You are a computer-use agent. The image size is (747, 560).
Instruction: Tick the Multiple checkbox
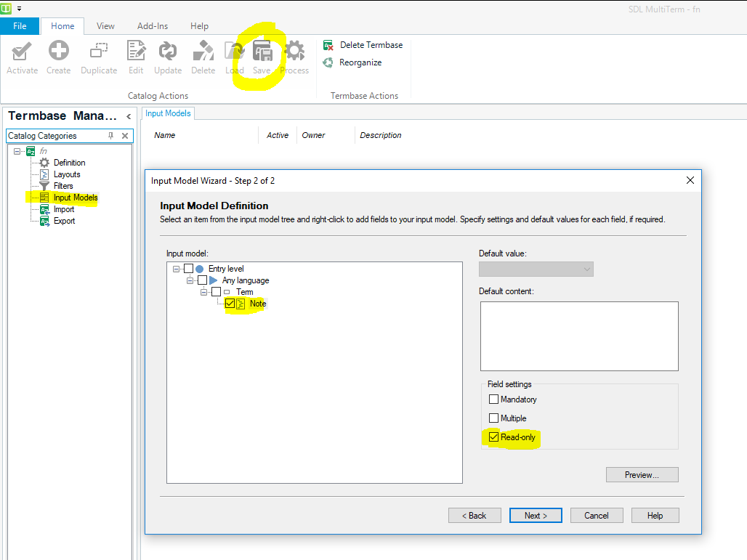pyautogui.click(x=494, y=418)
